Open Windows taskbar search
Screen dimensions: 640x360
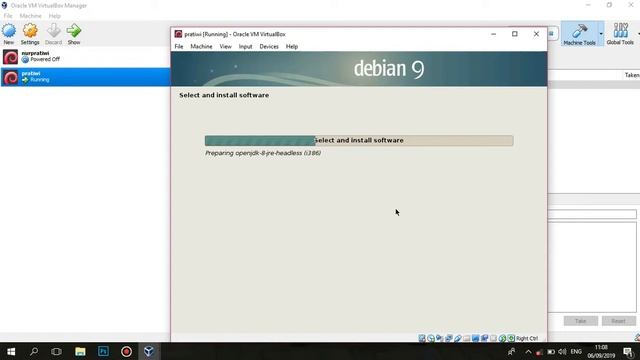pos(34,351)
